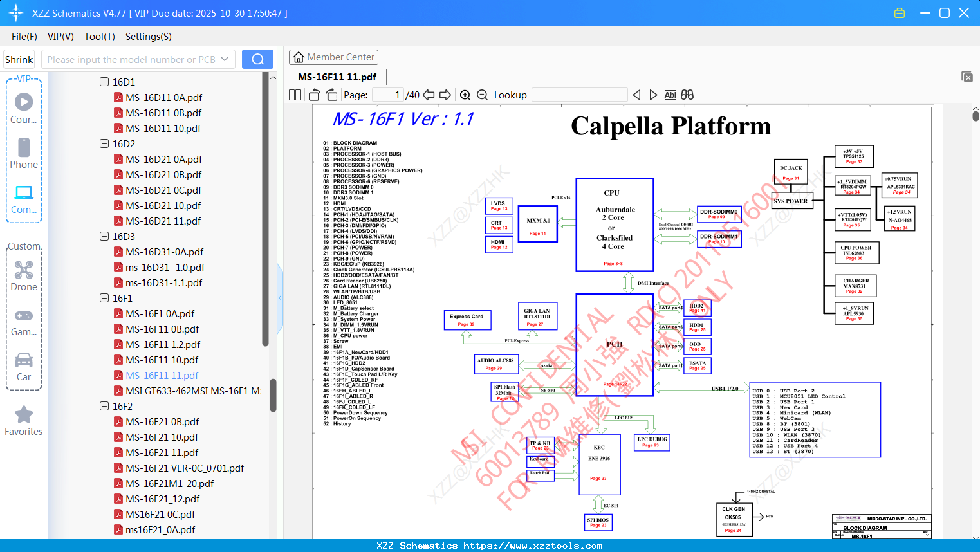Image resolution: width=980 pixels, height=552 pixels.
Task: Select MS-16F21M1-20.pdf
Action: [x=169, y=483]
